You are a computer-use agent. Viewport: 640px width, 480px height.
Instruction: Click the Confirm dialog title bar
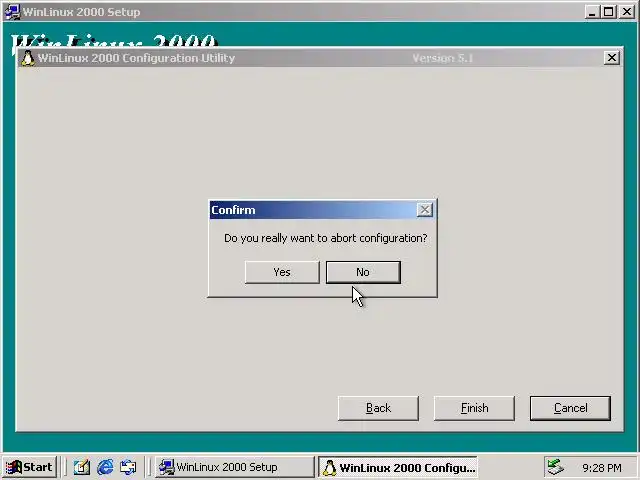click(322, 210)
